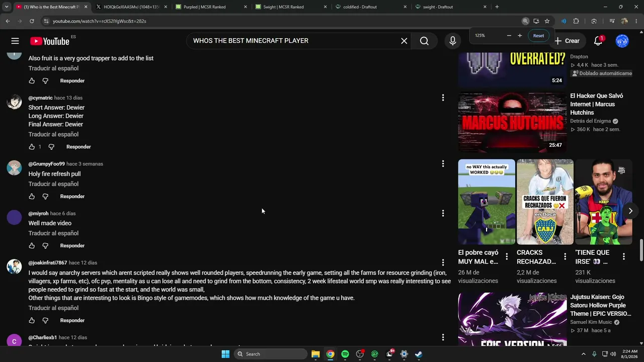The height and width of the screenshot is (362, 644).
Task: Reply to @miyroh's comment
Action: 72,246
